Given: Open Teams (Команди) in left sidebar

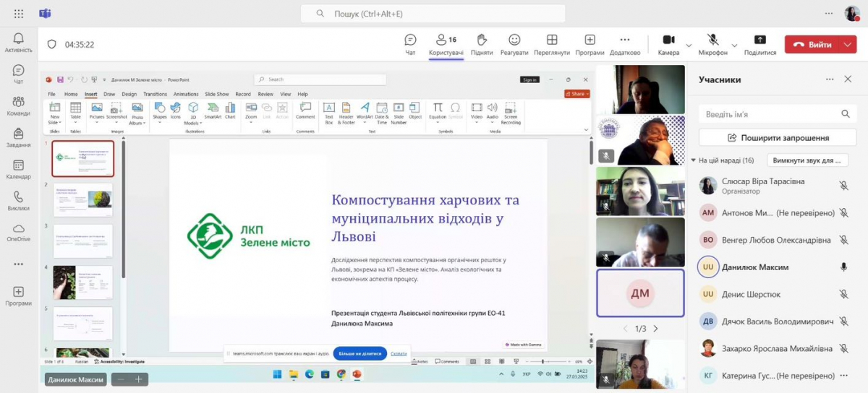Looking at the screenshot, I should [18, 106].
